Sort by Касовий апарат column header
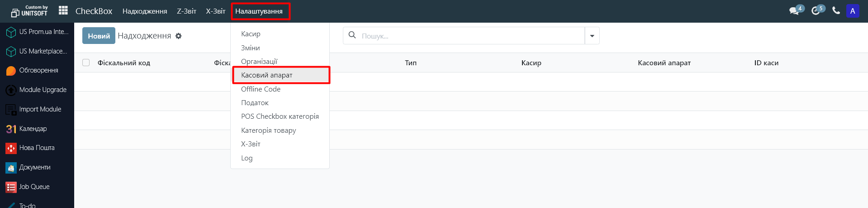 click(664, 63)
